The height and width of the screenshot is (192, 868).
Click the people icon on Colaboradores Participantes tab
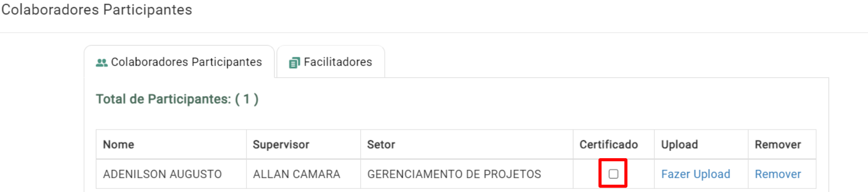point(101,62)
